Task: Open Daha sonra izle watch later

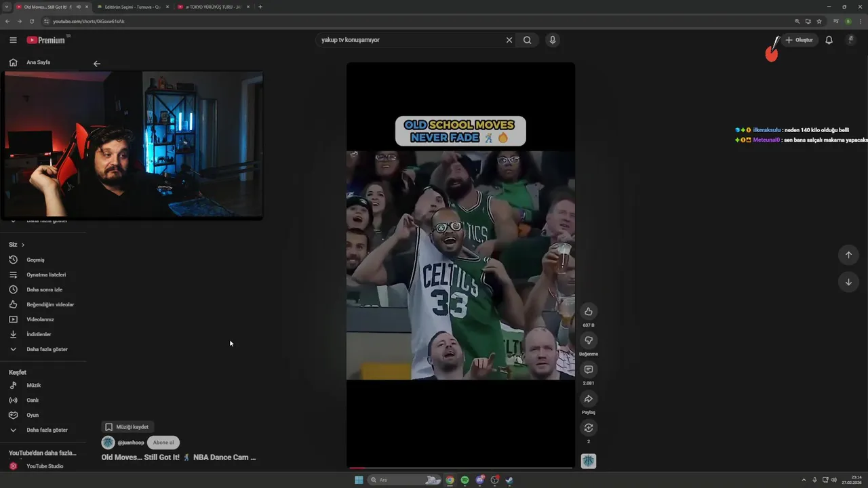Action: point(43,289)
